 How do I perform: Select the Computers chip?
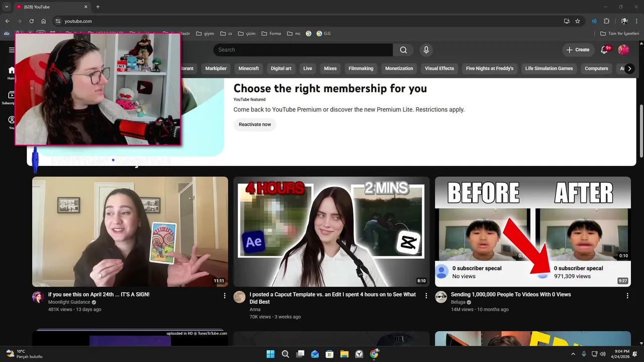point(596,68)
